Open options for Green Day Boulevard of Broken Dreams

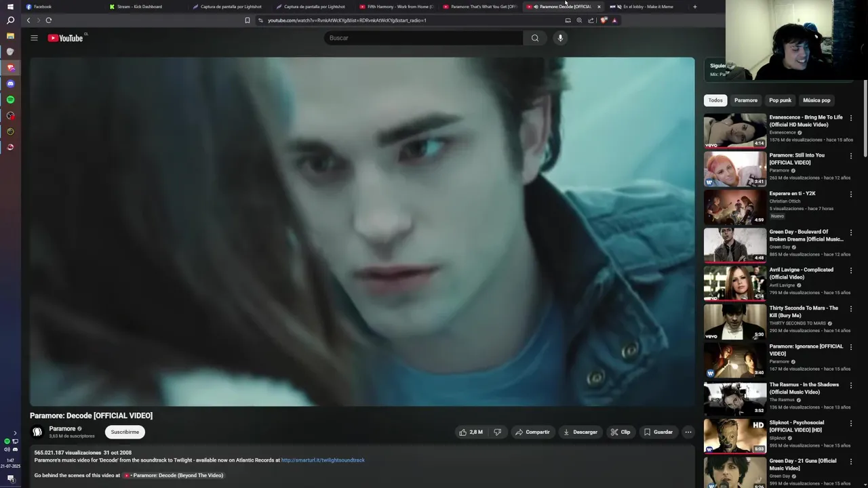851,232
